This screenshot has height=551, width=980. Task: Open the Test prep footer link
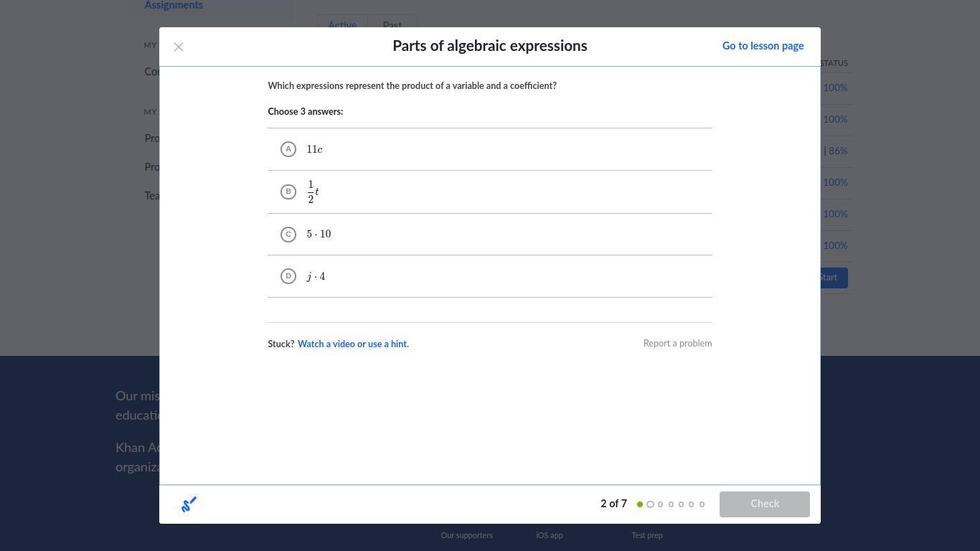click(647, 535)
